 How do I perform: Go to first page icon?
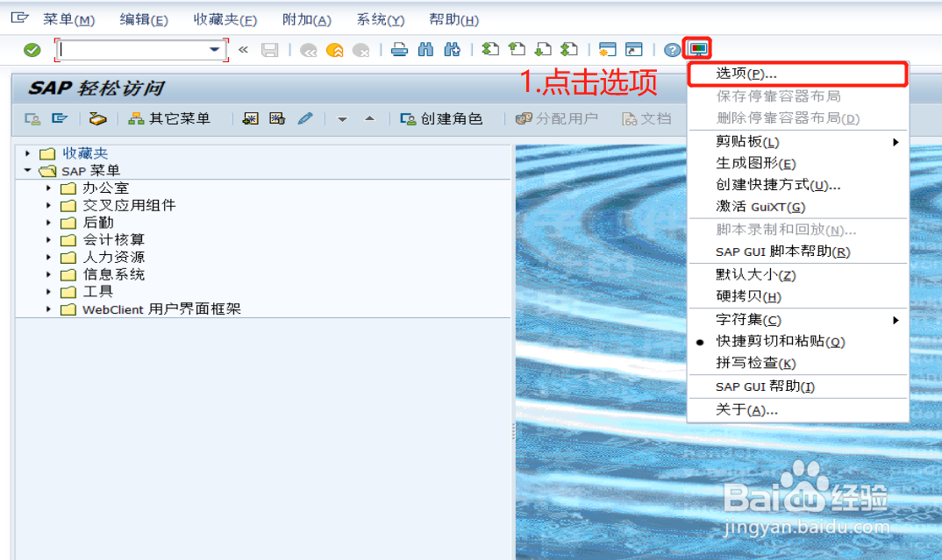[490, 49]
